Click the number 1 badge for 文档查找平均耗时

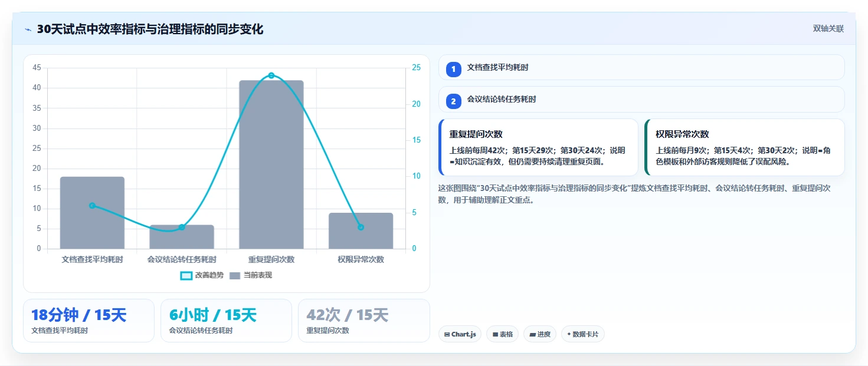tap(453, 70)
